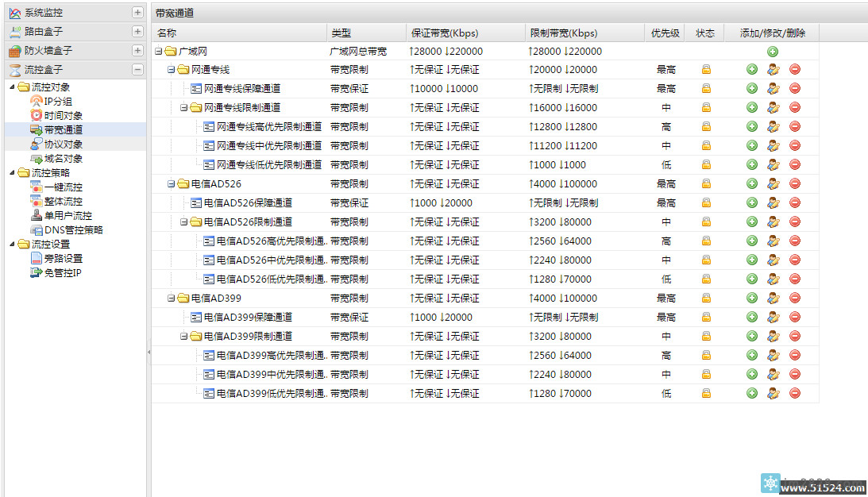The height and width of the screenshot is (497, 868).
Task: Open 协议对象 in the sidebar tree
Action: (x=63, y=144)
